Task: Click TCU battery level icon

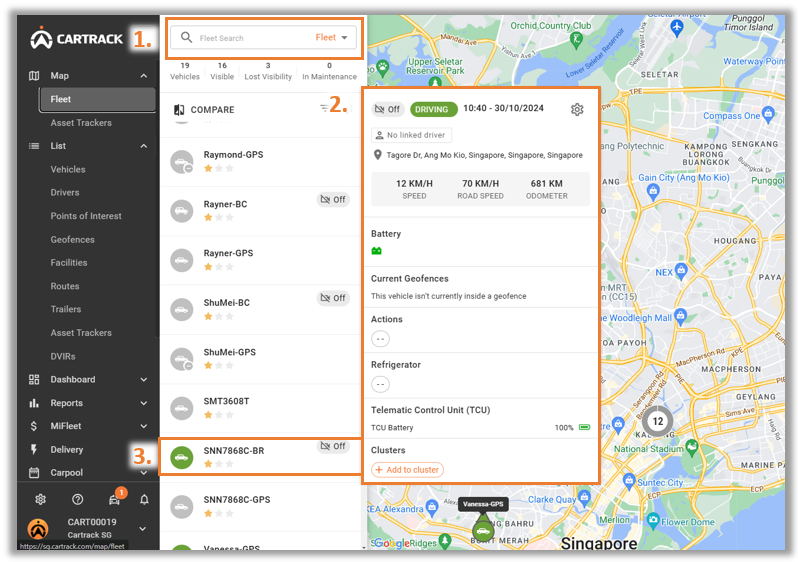Action: (x=585, y=427)
